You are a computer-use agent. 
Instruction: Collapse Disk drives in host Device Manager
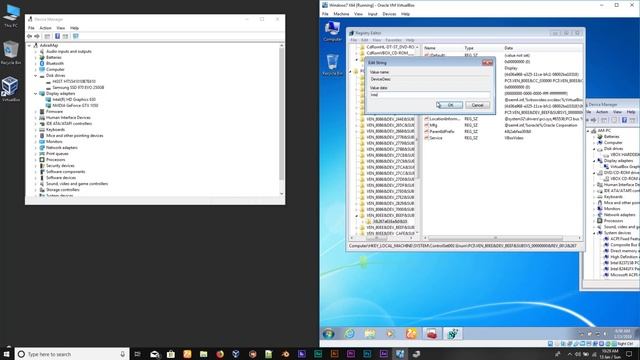click(x=36, y=76)
